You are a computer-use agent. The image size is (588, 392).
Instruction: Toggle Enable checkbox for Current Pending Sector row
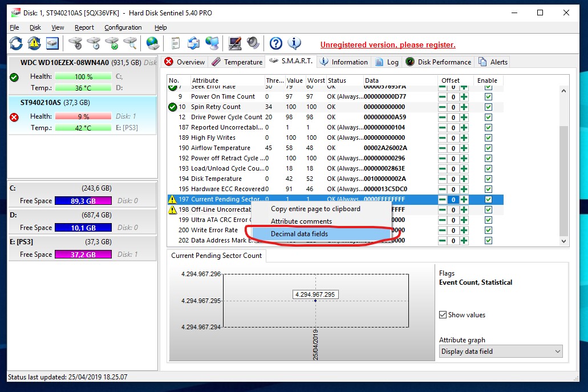point(488,199)
